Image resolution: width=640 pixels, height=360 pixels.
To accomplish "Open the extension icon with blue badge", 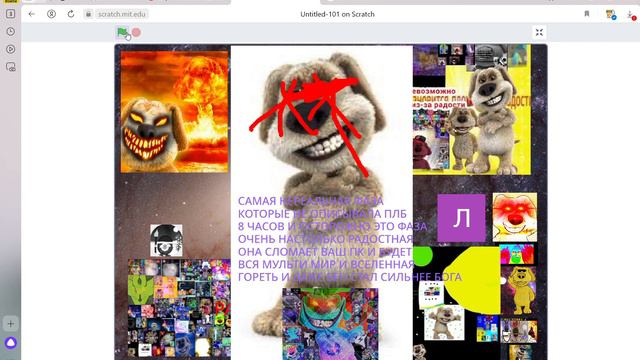I will pyautogui.click(x=611, y=14).
